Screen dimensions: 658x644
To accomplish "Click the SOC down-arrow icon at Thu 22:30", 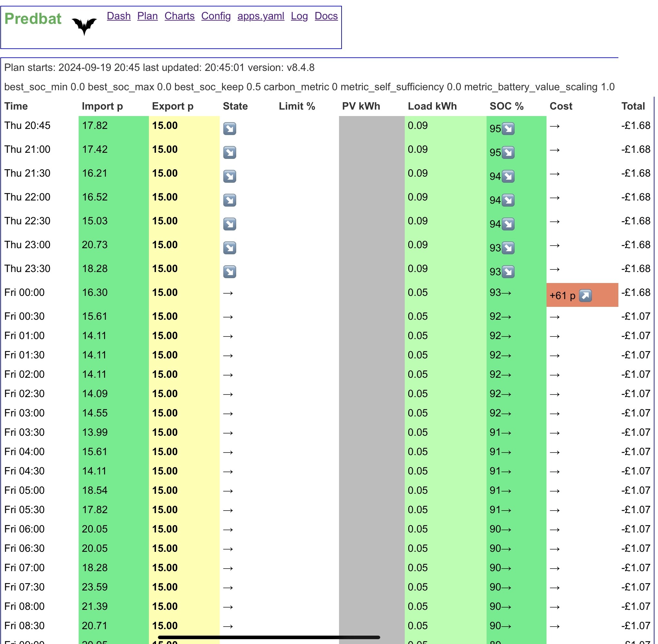I will (508, 224).
